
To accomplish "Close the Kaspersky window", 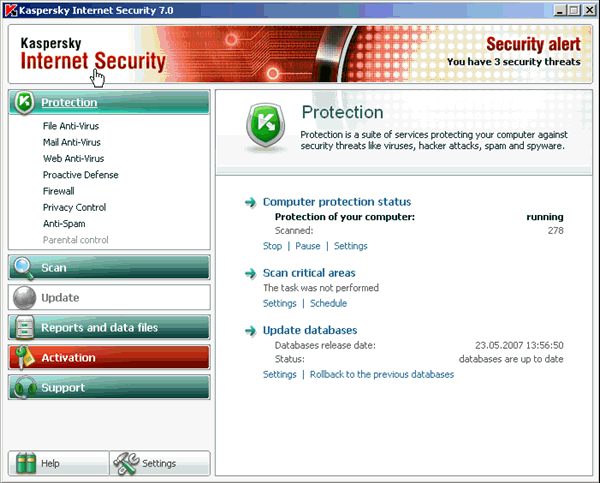I will [589, 10].
